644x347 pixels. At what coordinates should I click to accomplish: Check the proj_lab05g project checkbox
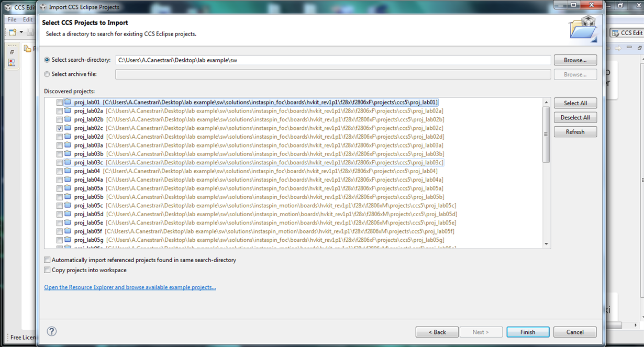pyautogui.click(x=60, y=240)
